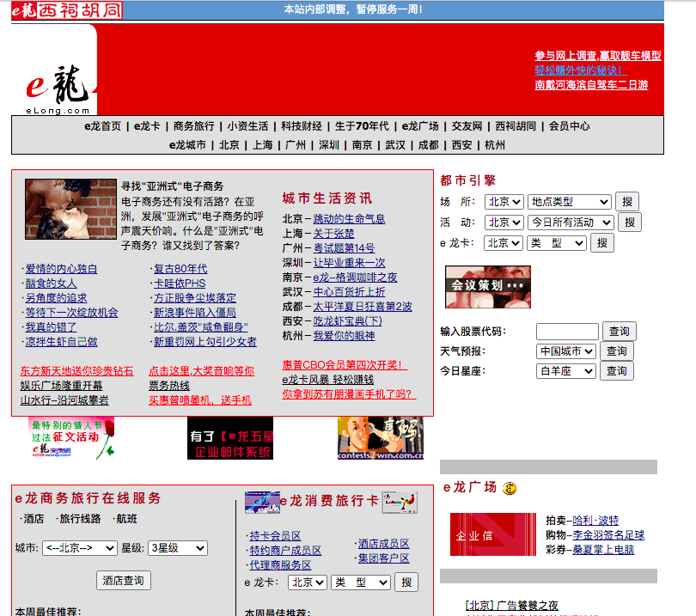Open link 轻松赚外快的秘诀
696x616 pixels.
(x=581, y=70)
